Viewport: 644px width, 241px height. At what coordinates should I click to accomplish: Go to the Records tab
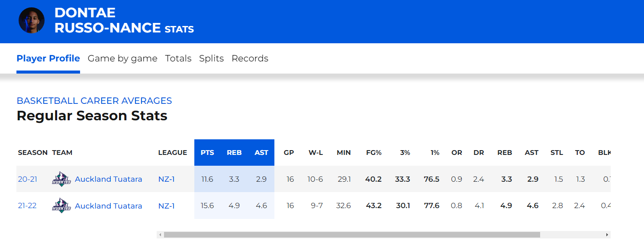250,58
